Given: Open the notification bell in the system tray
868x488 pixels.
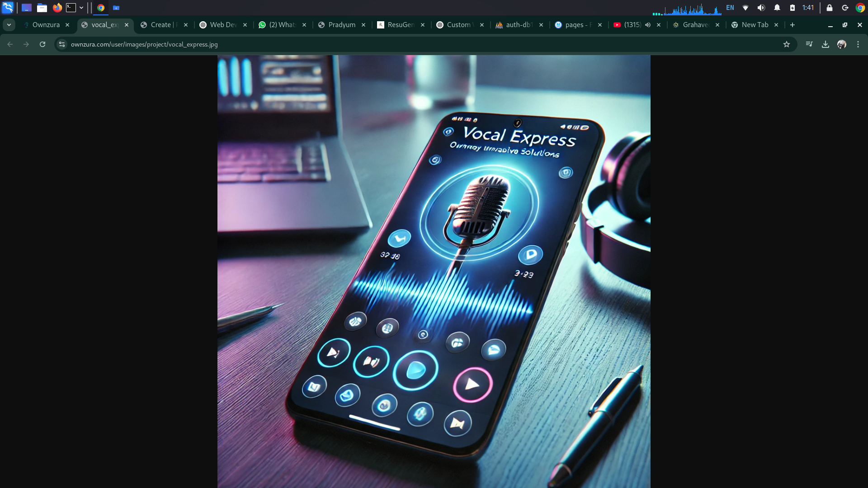Looking at the screenshot, I should coord(777,8).
